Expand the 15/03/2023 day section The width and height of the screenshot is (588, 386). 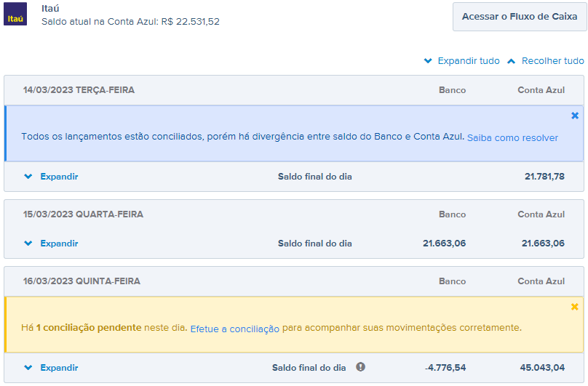pos(59,244)
